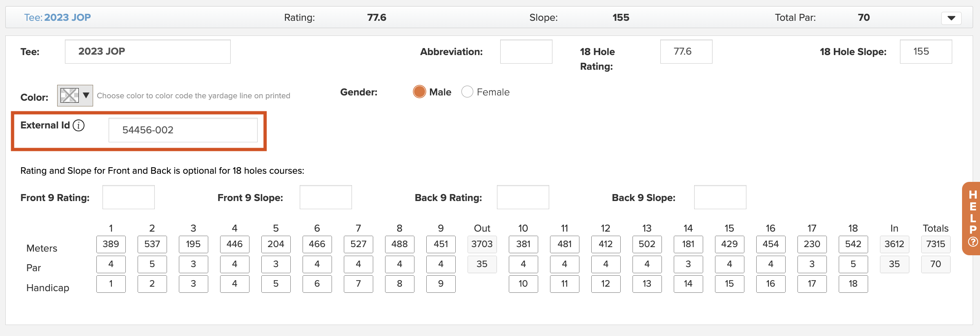The width and height of the screenshot is (980, 336).
Task: Click the 2023 JOP tee header link
Action: point(58,18)
